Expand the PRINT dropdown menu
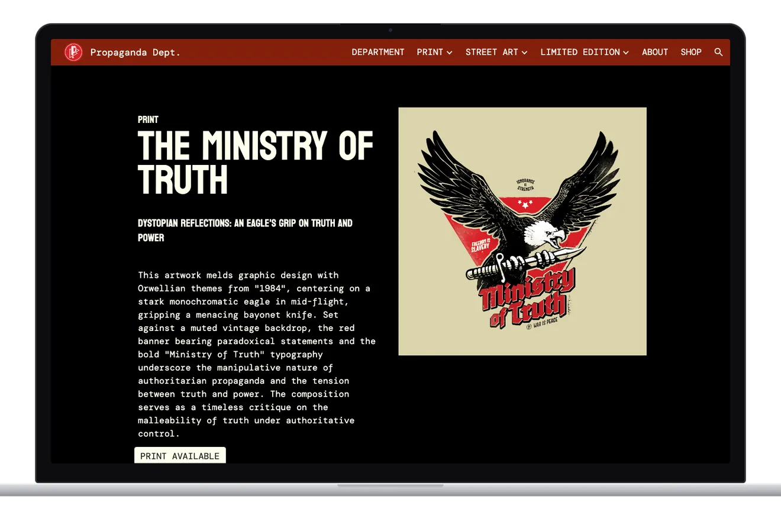This screenshot has height=532, width=781. tap(434, 52)
